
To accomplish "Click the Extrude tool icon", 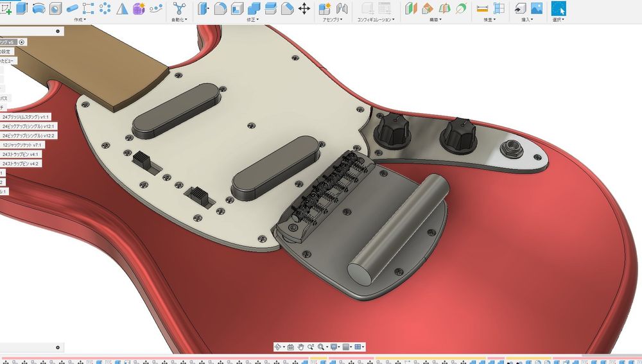I will tap(22, 8).
